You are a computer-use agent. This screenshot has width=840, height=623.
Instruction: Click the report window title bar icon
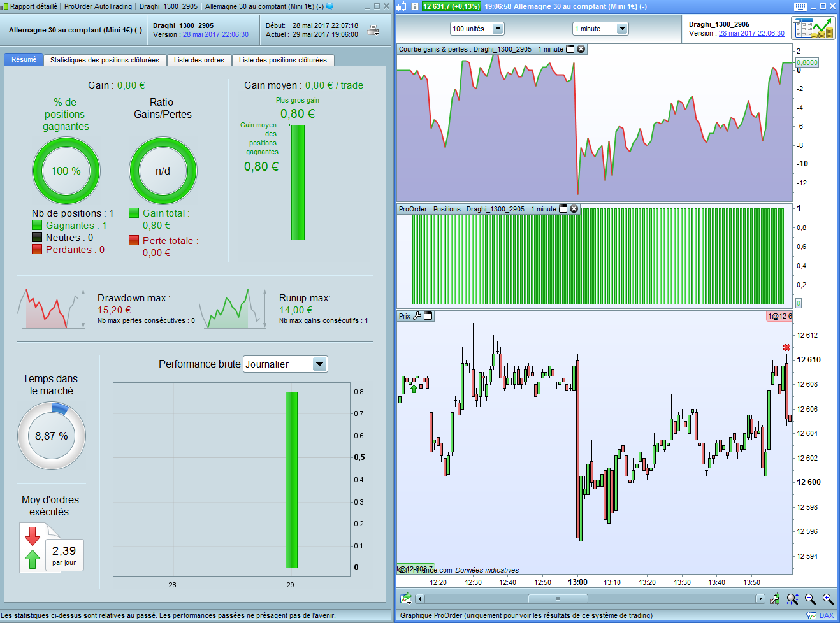pos(5,6)
